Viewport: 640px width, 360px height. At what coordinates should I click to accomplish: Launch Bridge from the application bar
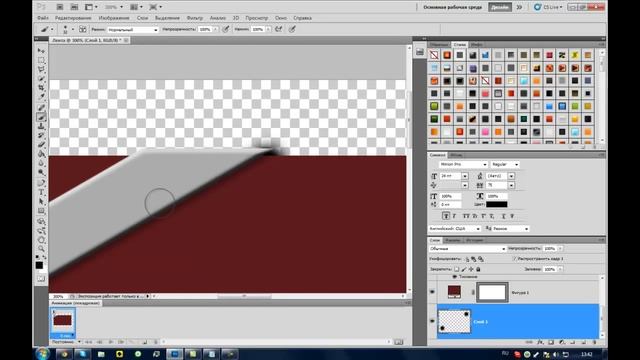60,7
